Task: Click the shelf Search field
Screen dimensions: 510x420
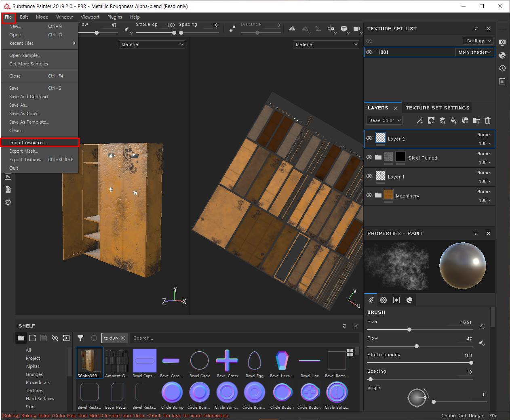Action: click(244, 338)
